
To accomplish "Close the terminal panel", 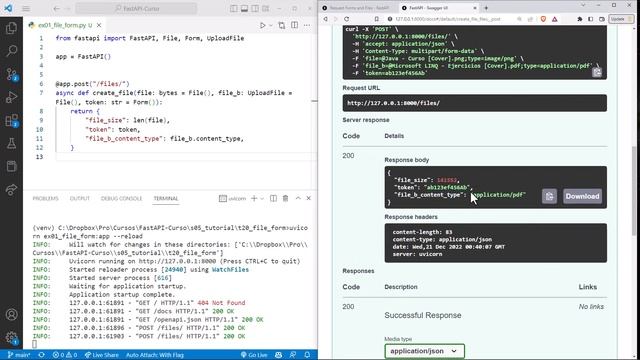I will pos(309,198).
